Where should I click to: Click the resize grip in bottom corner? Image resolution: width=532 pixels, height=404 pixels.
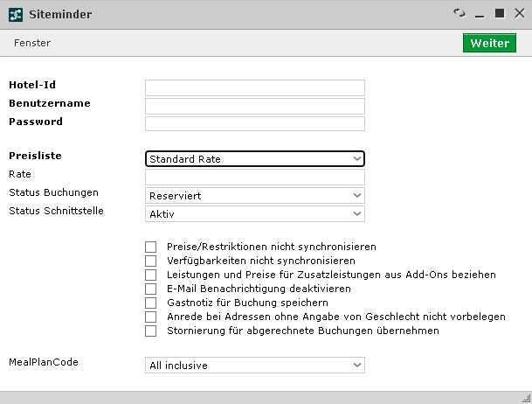[x=526, y=398]
